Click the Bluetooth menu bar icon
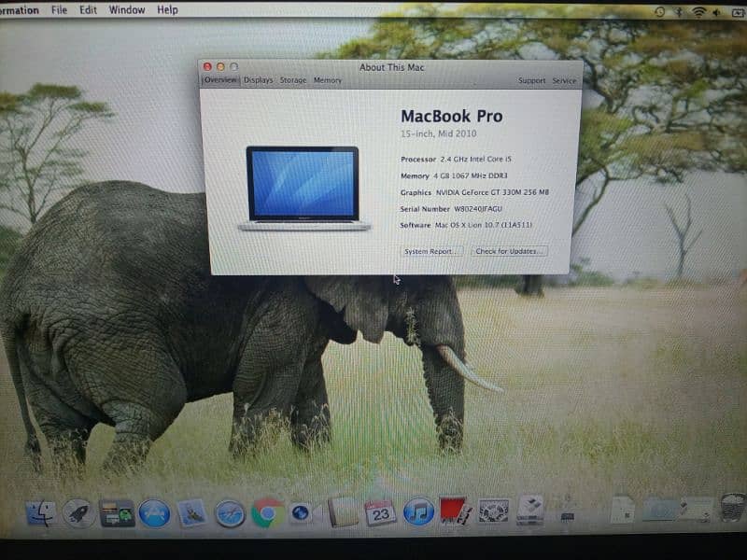Viewport: 747px width, 560px height. point(679,11)
